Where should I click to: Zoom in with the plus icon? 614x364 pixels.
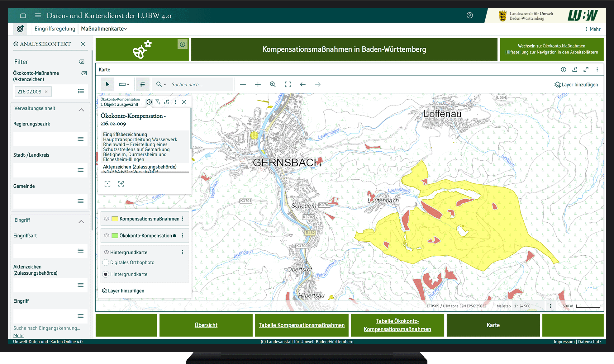(x=258, y=84)
